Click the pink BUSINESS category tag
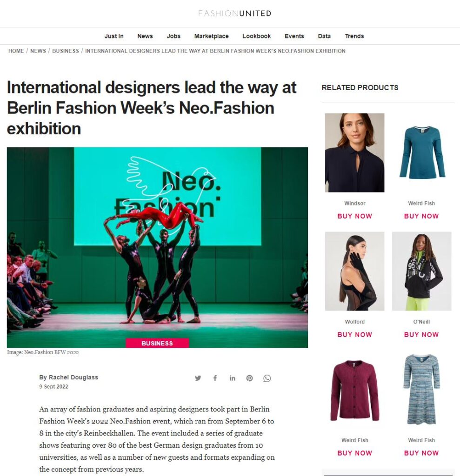 point(157,343)
